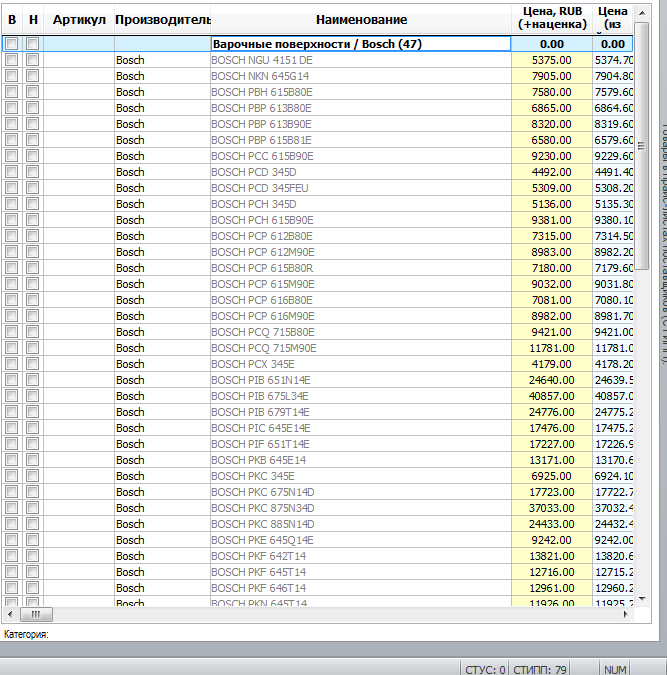Screen dimensions: 667x675
Task: Click the B column header
Action: click(12, 19)
